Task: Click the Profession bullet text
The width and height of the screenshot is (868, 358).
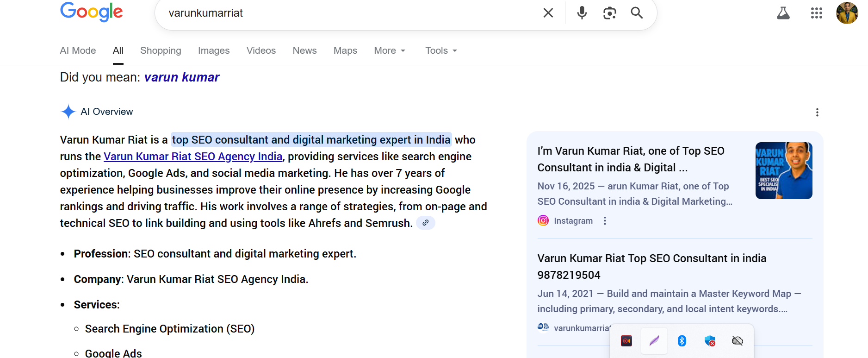Action: point(215,254)
